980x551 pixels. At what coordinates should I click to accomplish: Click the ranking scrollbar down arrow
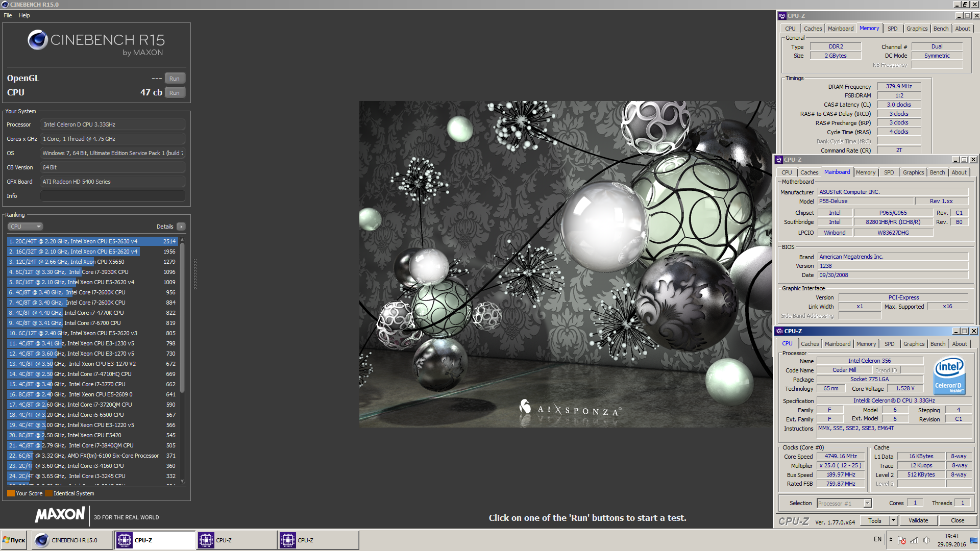point(182,481)
